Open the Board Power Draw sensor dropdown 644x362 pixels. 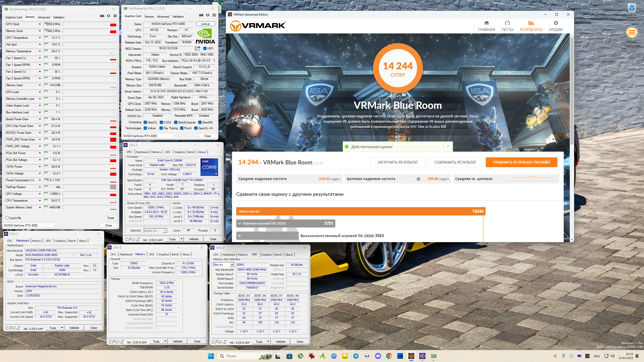40,119
